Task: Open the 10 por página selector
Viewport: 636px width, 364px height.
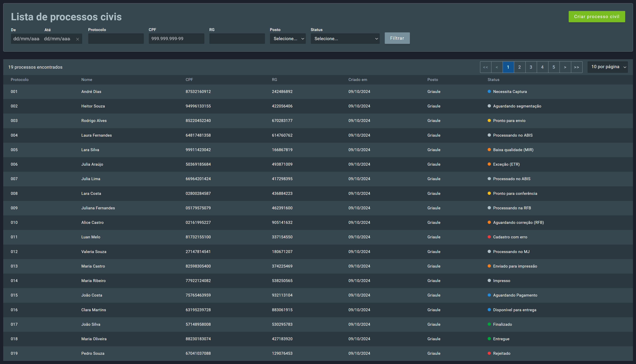Action: point(607,67)
